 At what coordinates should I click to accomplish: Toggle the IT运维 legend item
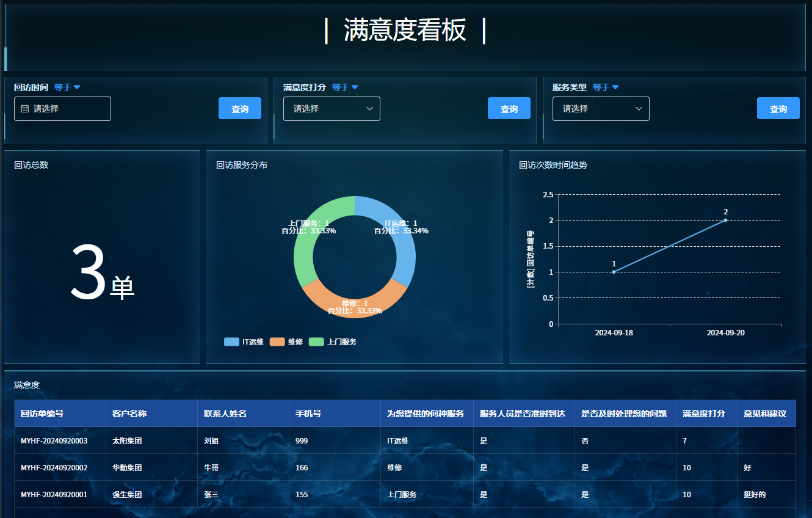244,342
